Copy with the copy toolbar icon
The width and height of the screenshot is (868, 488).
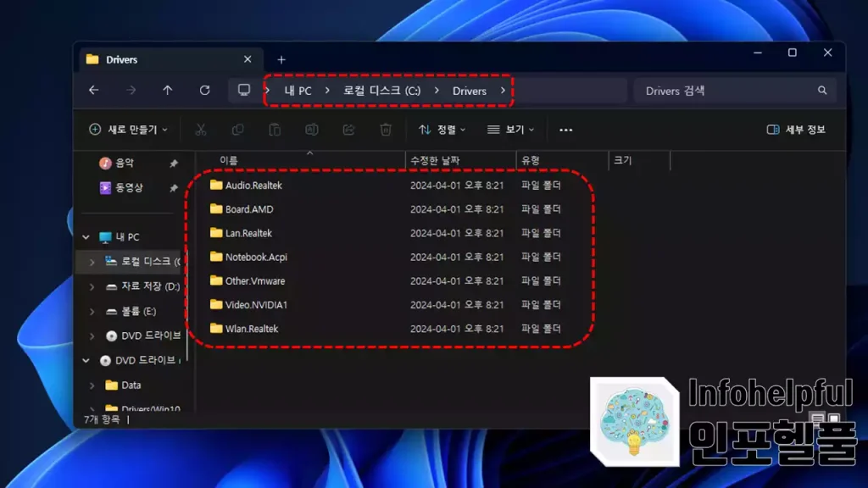(237, 130)
